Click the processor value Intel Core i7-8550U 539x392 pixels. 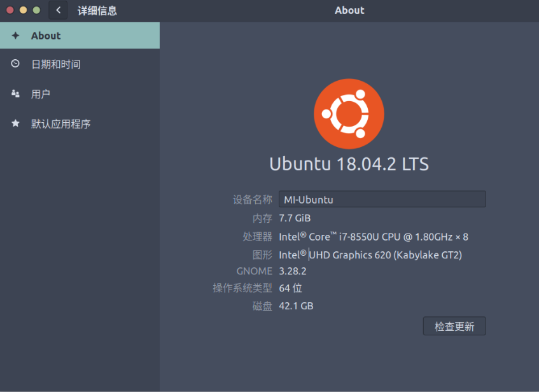point(374,237)
